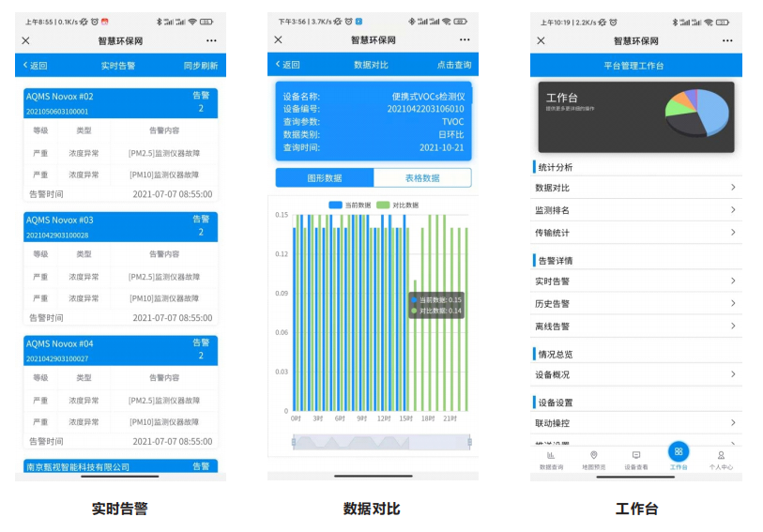Switch to 表格数据 view

point(422,178)
